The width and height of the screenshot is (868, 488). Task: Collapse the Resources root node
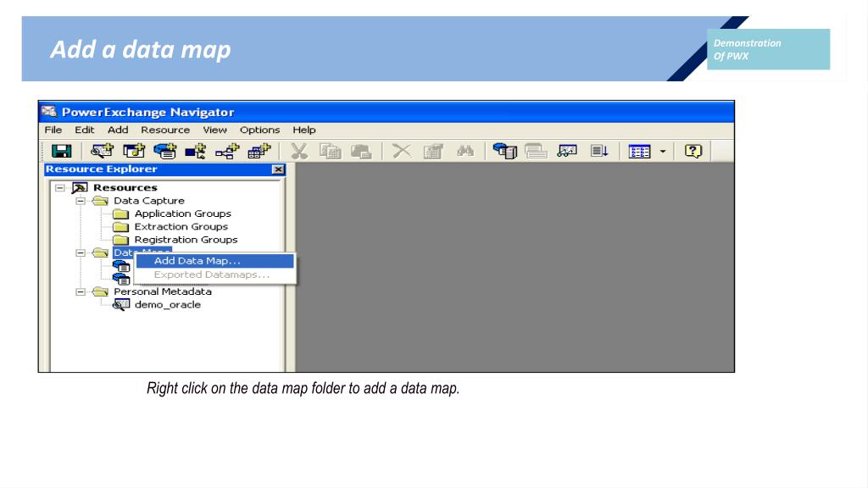pyautogui.click(x=60, y=187)
